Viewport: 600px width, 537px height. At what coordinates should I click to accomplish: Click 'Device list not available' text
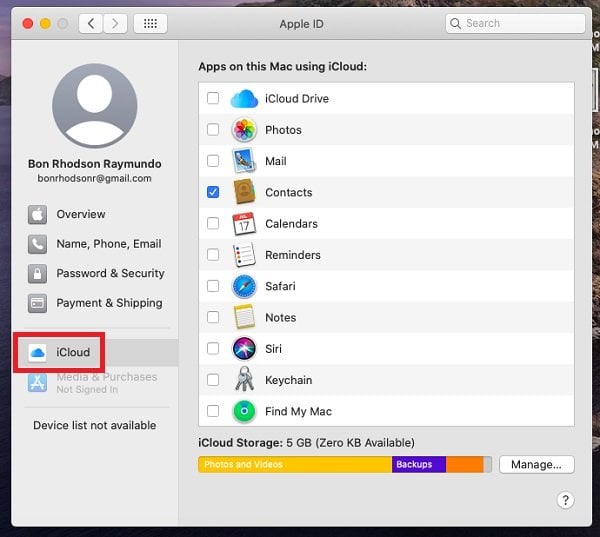(95, 425)
